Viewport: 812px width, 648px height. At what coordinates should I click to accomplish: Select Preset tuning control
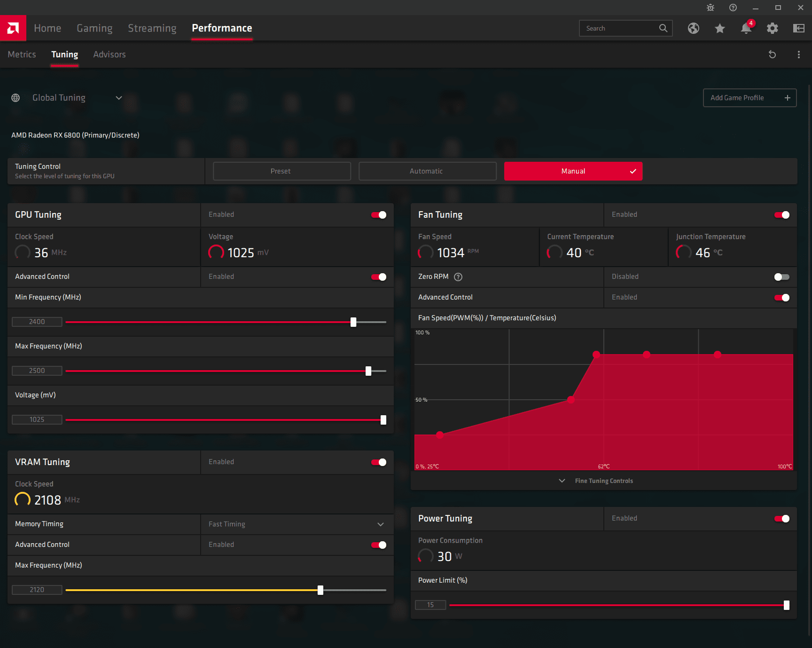click(282, 171)
